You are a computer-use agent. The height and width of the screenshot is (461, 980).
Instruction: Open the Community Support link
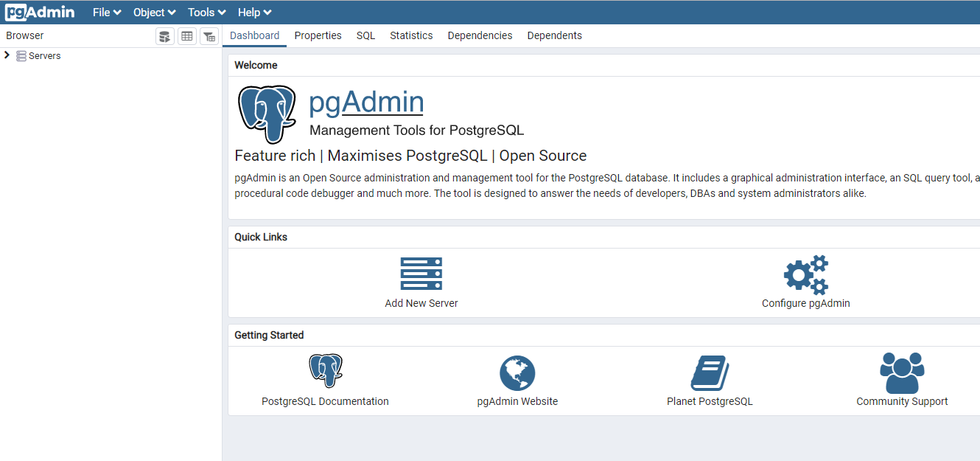(x=902, y=401)
